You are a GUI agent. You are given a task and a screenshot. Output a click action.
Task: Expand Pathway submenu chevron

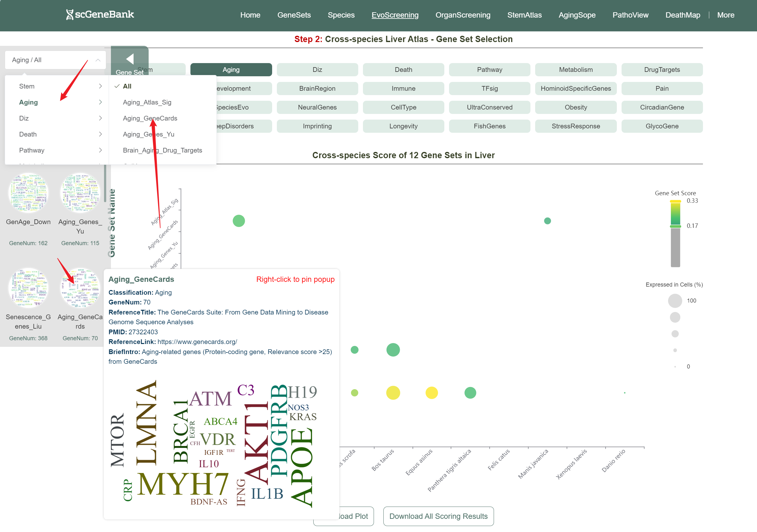[100, 150]
